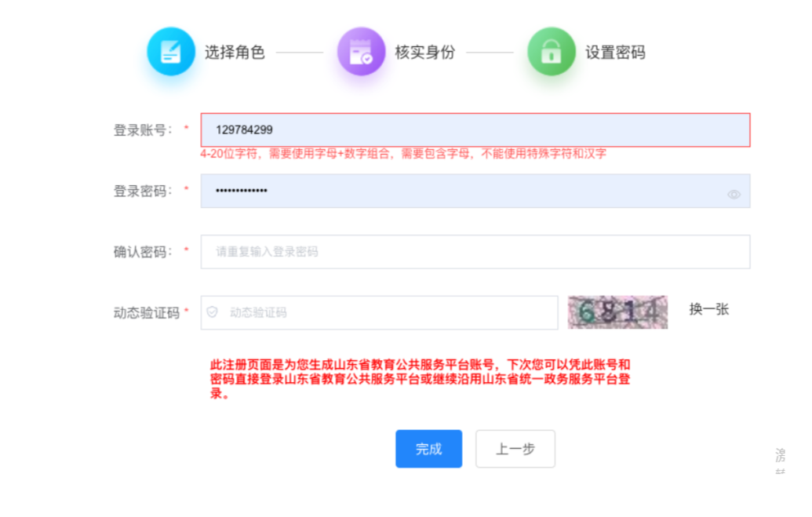
Task: Click the 动态验证码 field label
Action: click(x=147, y=313)
